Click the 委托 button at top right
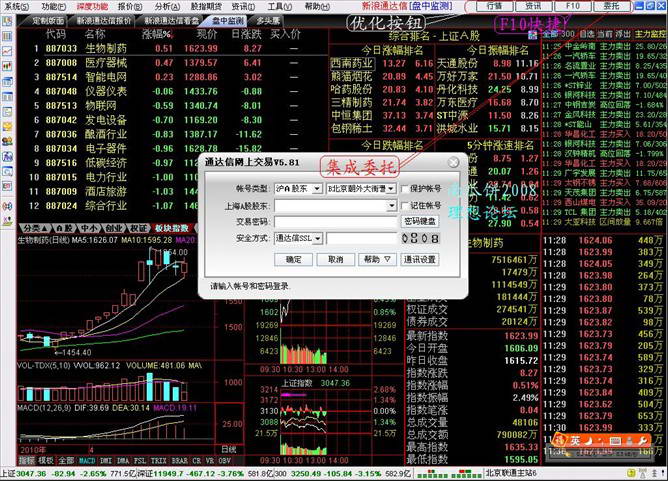 pos(612,6)
